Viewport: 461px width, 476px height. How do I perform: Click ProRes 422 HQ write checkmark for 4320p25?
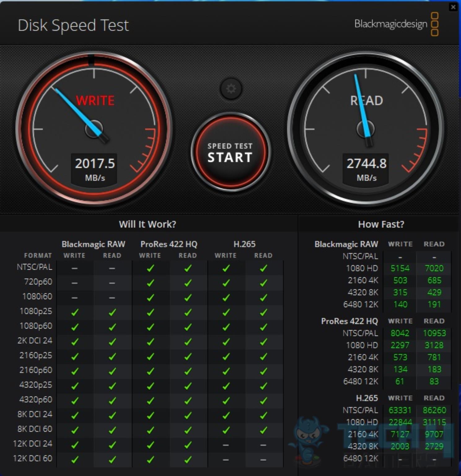(150, 386)
